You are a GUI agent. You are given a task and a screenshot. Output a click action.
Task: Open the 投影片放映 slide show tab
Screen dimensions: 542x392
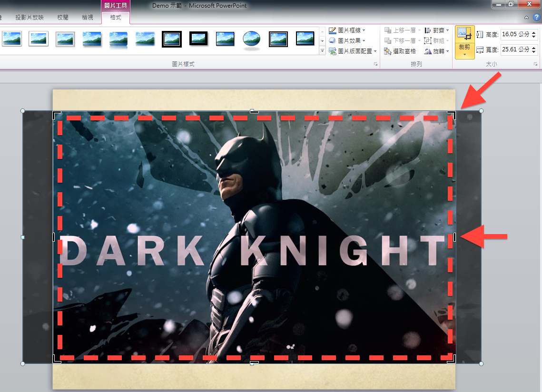coord(30,17)
